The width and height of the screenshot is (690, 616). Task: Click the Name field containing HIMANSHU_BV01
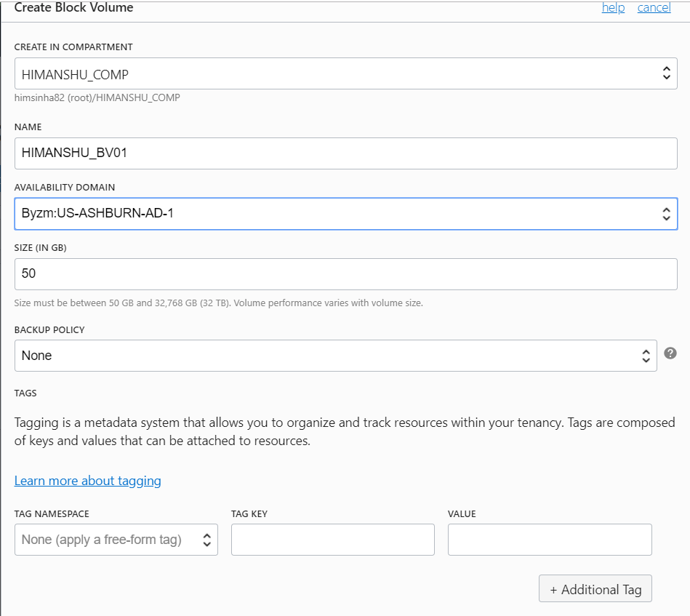(x=346, y=153)
